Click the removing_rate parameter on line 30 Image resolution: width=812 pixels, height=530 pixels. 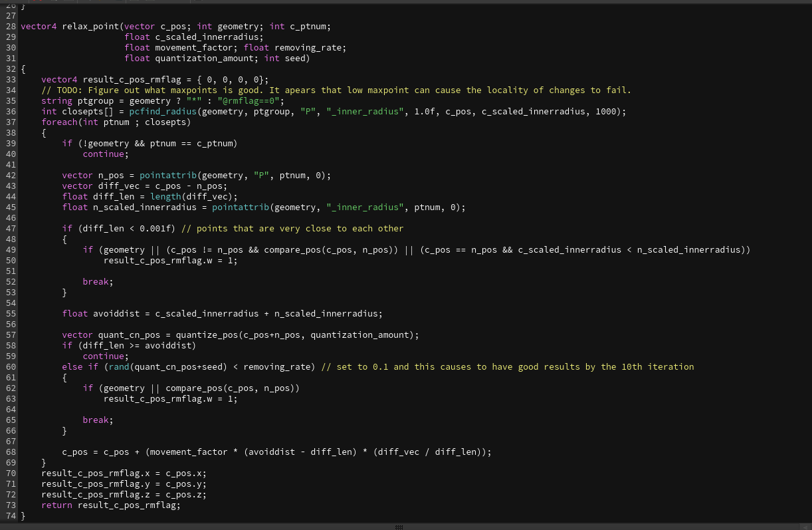(308, 48)
